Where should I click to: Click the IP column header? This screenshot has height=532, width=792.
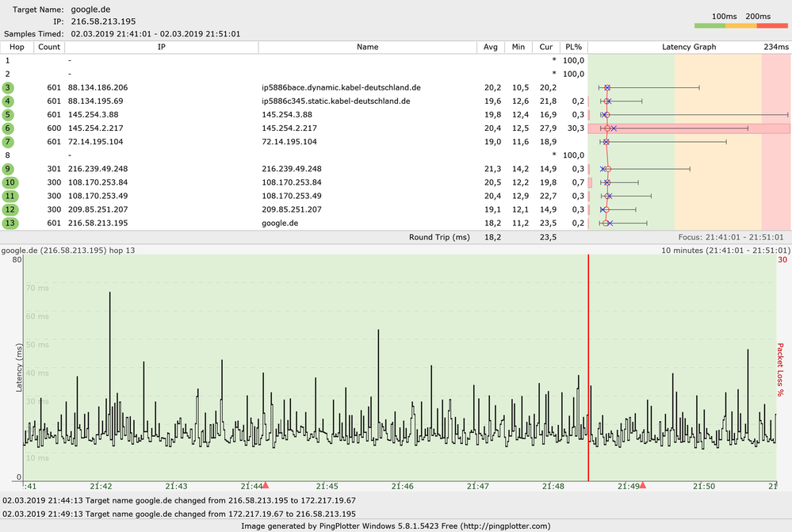click(x=162, y=47)
